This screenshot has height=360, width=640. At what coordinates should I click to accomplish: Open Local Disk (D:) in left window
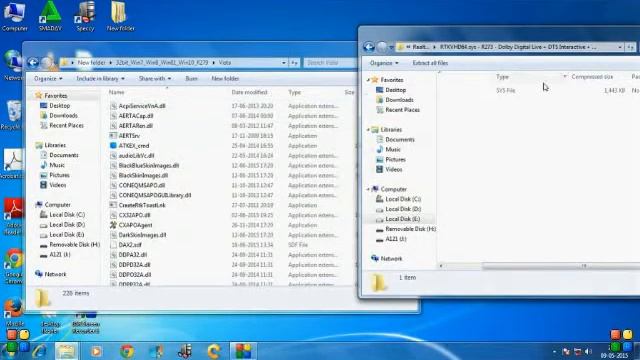pos(67,224)
